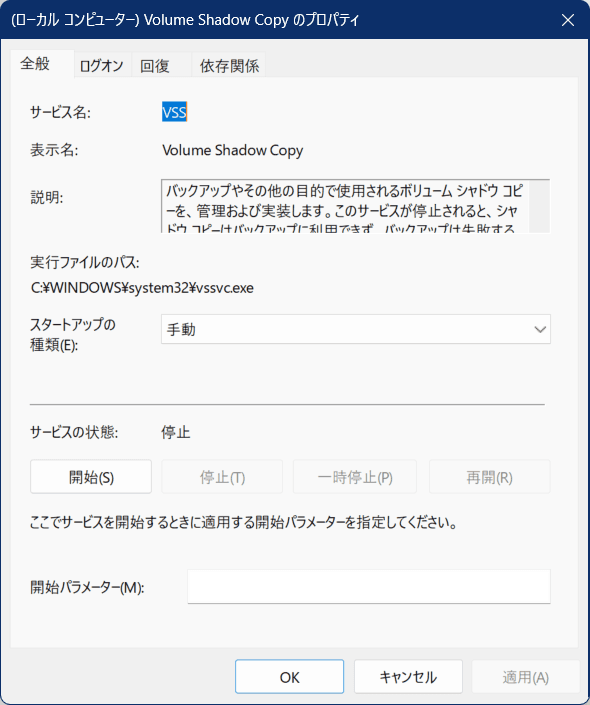
Task: Click the highlighted VSS service name
Action: pos(174,112)
